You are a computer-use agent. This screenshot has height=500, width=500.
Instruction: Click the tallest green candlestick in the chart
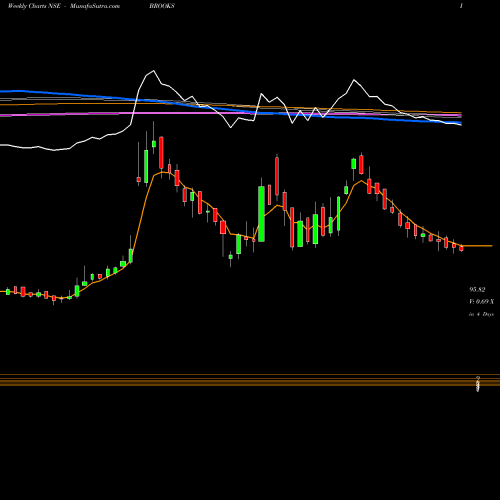coord(262,214)
